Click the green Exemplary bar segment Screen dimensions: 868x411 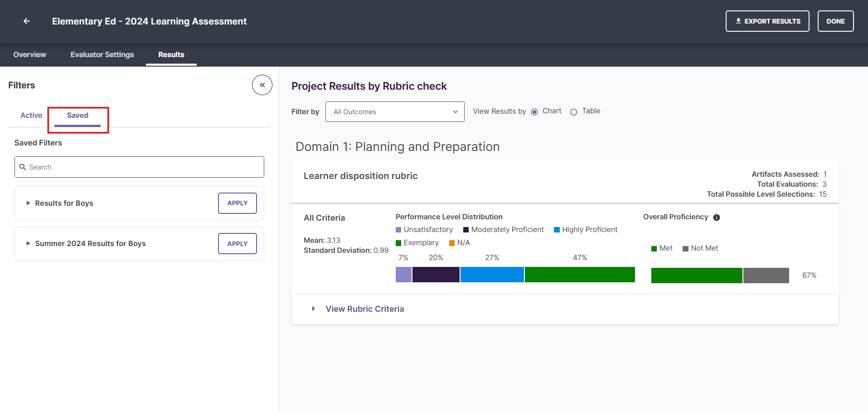[580, 275]
